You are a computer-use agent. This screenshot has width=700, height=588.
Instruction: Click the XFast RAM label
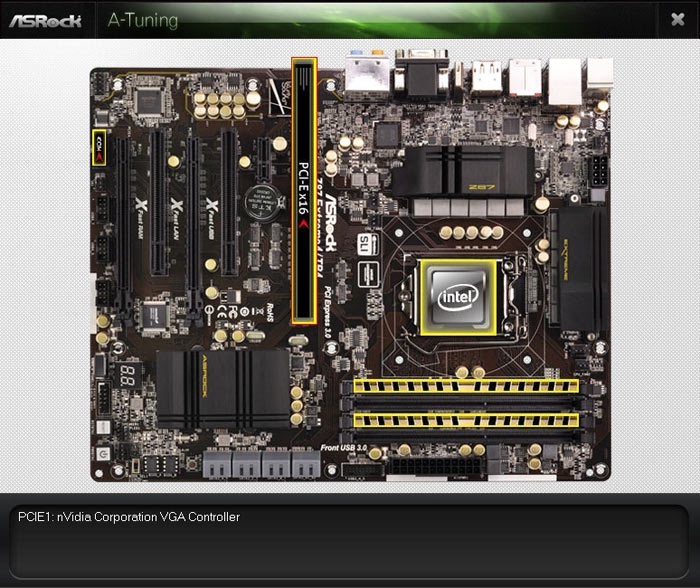[140, 218]
